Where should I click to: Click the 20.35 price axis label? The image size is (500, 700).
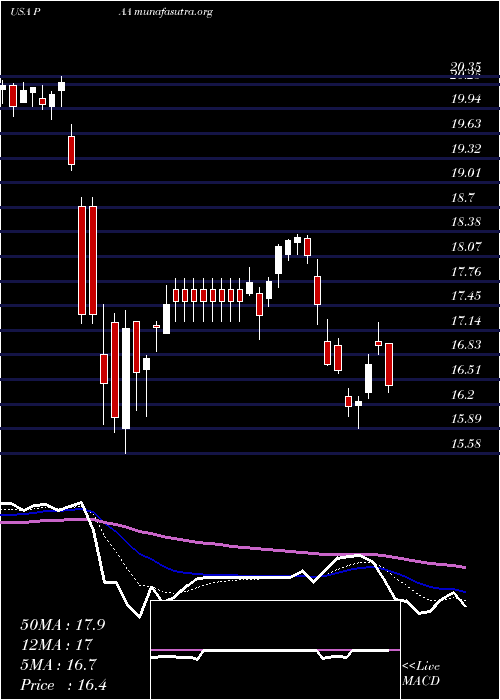(466, 68)
